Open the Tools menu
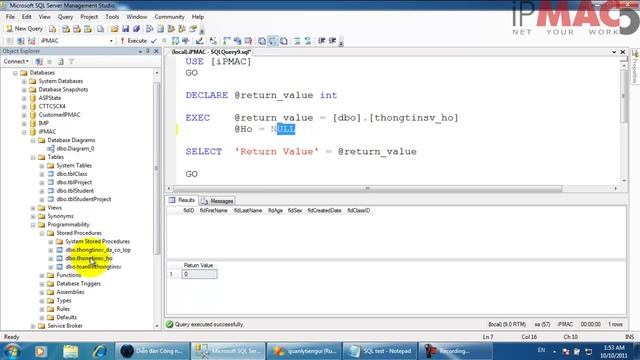 [x=112, y=17]
